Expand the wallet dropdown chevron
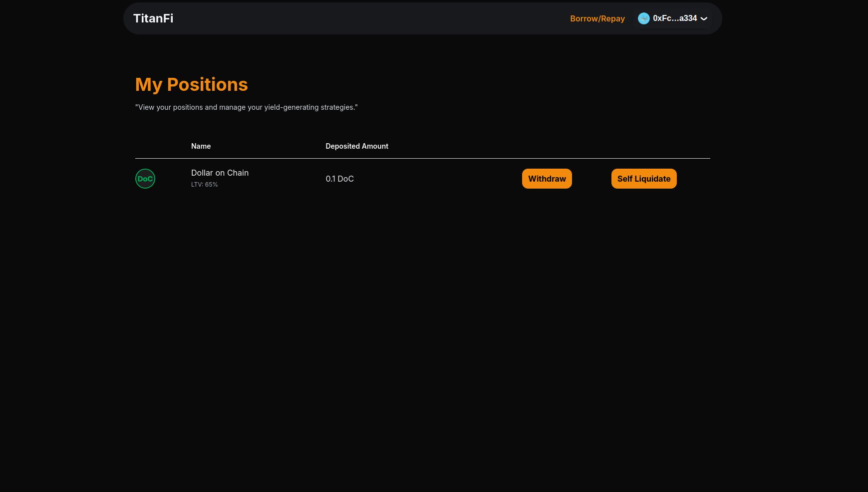Screen dimensions: 868x492 click(x=704, y=18)
